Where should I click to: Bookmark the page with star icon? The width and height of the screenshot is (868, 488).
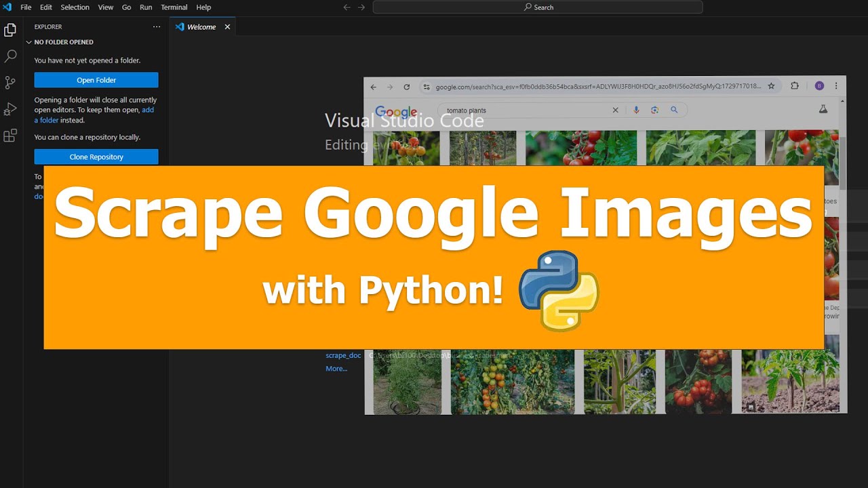point(771,86)
